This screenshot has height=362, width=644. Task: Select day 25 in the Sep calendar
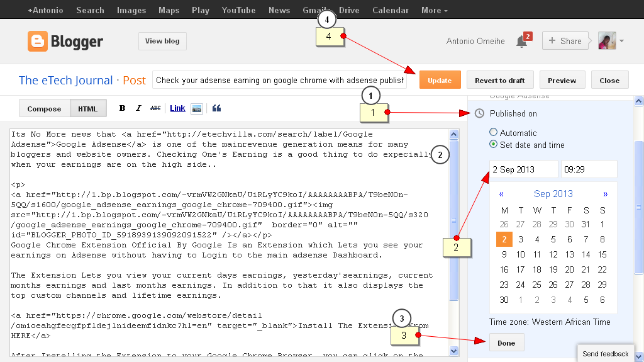537,285
